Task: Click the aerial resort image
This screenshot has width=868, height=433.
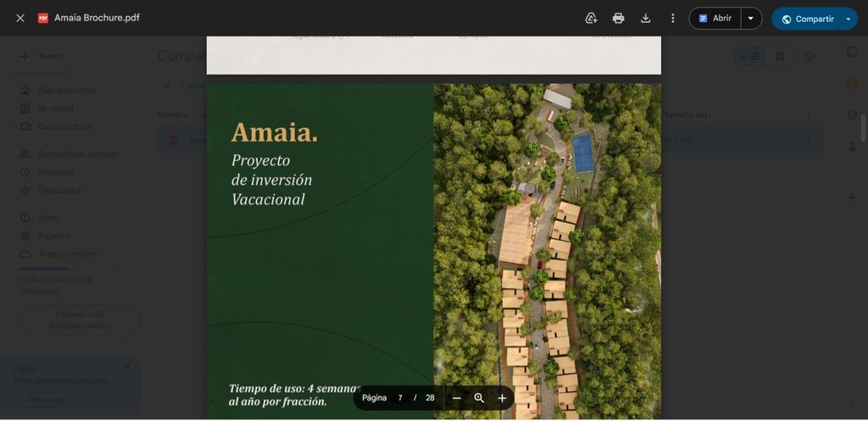Action: click(x=547, y=252)
